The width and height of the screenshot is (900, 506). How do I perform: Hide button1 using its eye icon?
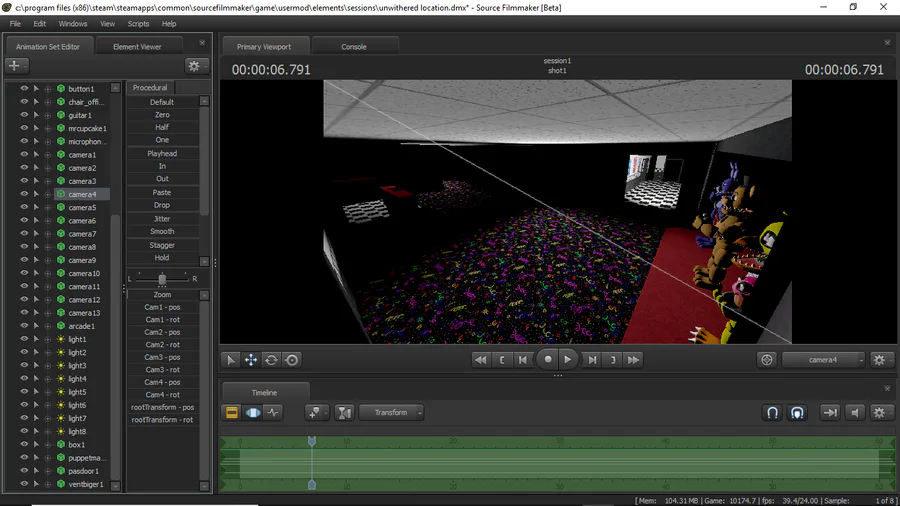[24, 88]
